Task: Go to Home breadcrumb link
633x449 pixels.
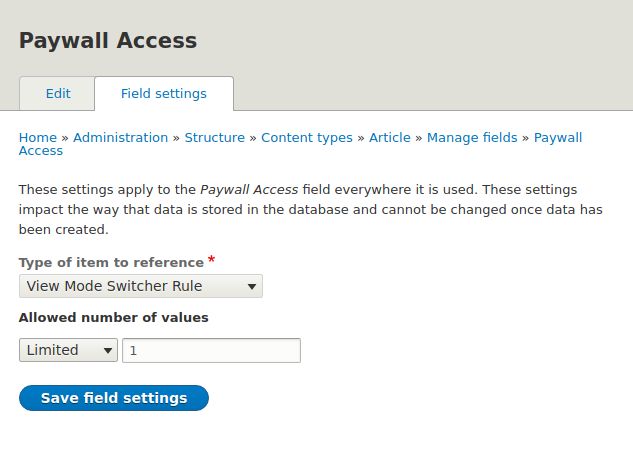Action: pyautogui.click(x=38, y=138)
